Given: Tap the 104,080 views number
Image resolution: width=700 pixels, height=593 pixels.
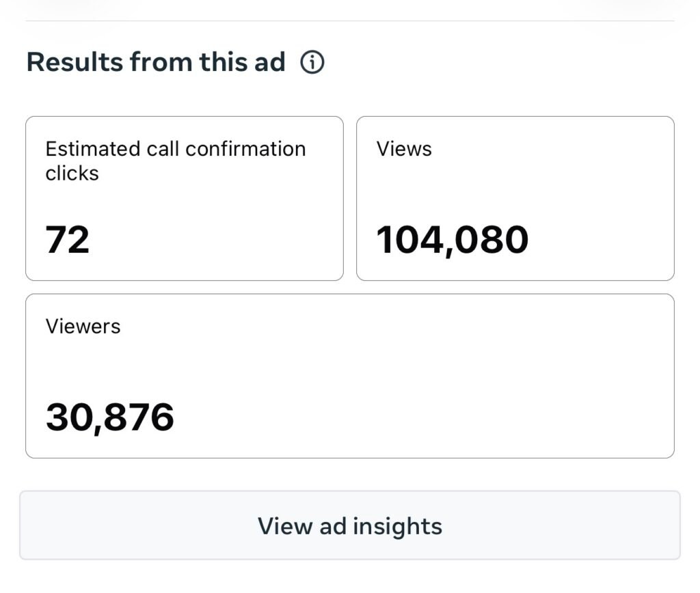Looking at the screenshot, I should click(x=453, y=240).
